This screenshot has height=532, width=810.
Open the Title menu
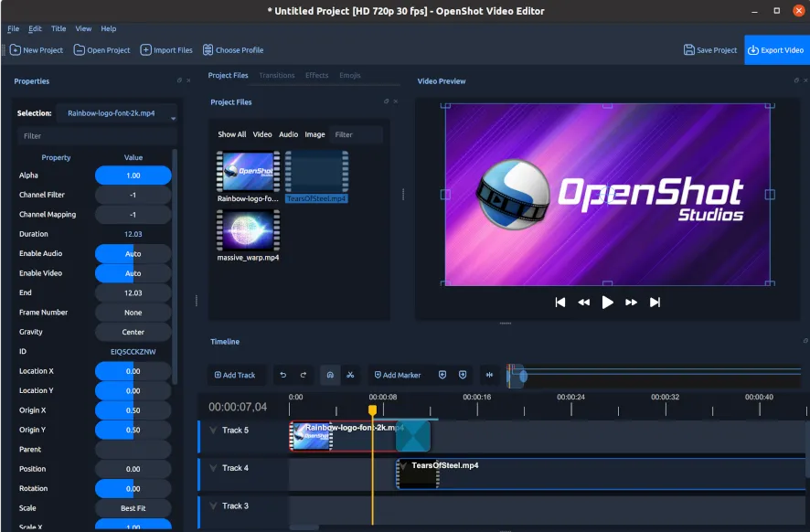pos(59,28)
